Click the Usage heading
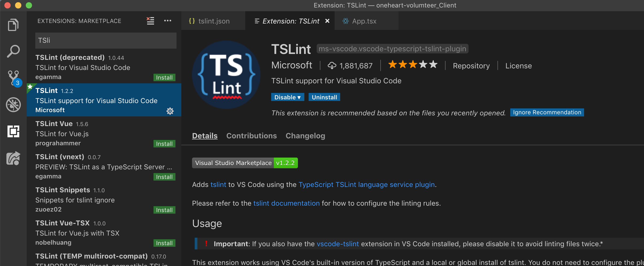644x266 pixels. (207, 224)
